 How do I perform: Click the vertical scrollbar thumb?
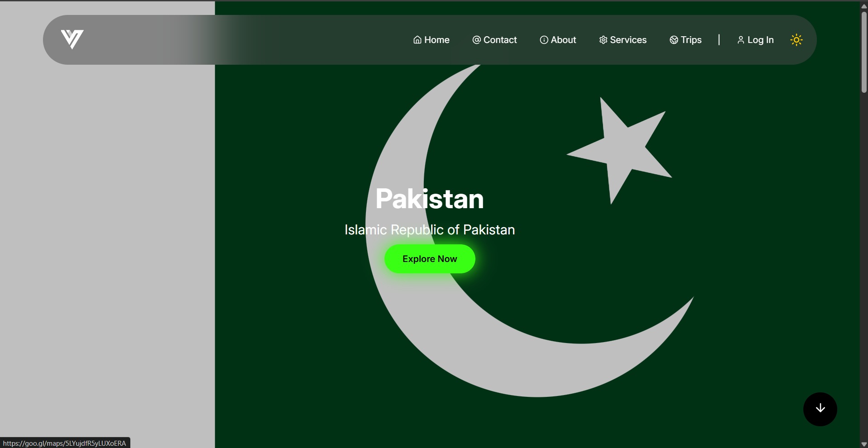coord(864,52)
